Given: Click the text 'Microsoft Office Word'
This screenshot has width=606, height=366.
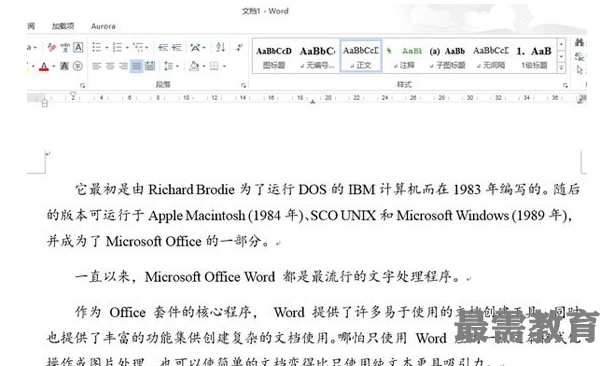Looking at the screenshot, I should [210, 277].
